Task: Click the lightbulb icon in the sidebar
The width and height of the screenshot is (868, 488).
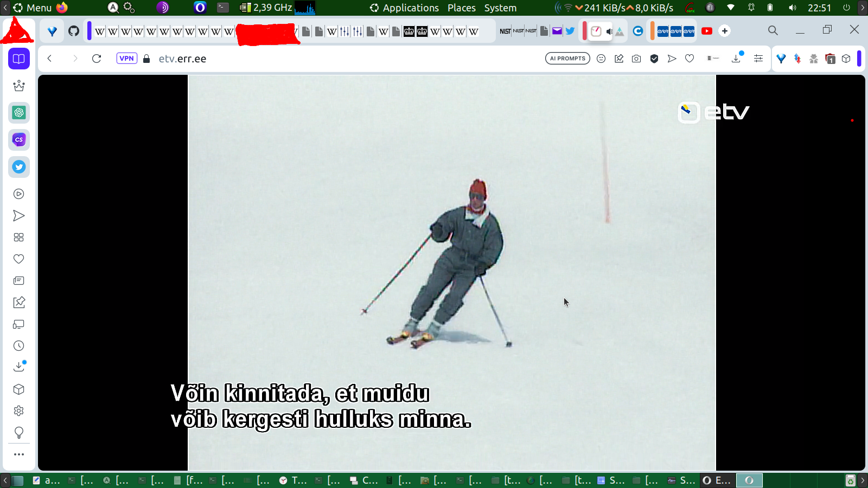Action: [19, 433]
